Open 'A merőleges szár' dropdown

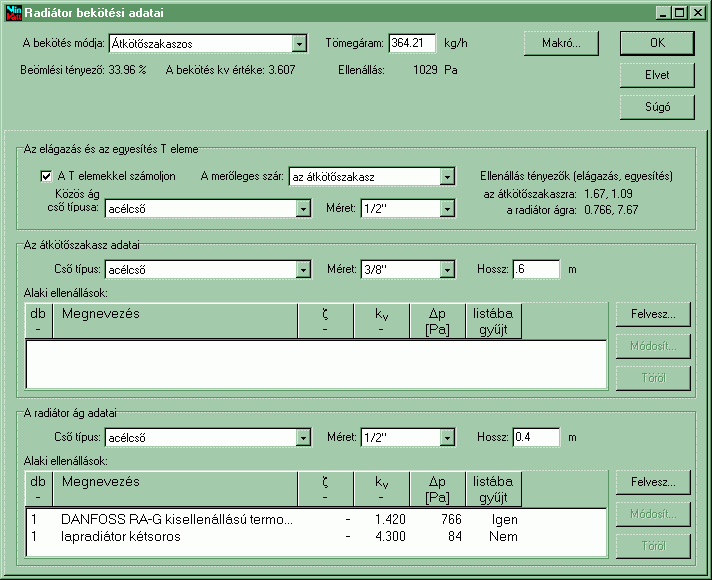point(447,177)
